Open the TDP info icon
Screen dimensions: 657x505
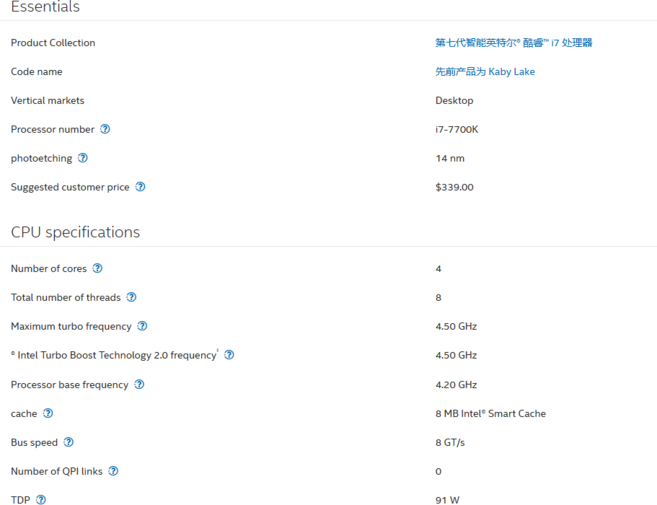tap(41, 500)
